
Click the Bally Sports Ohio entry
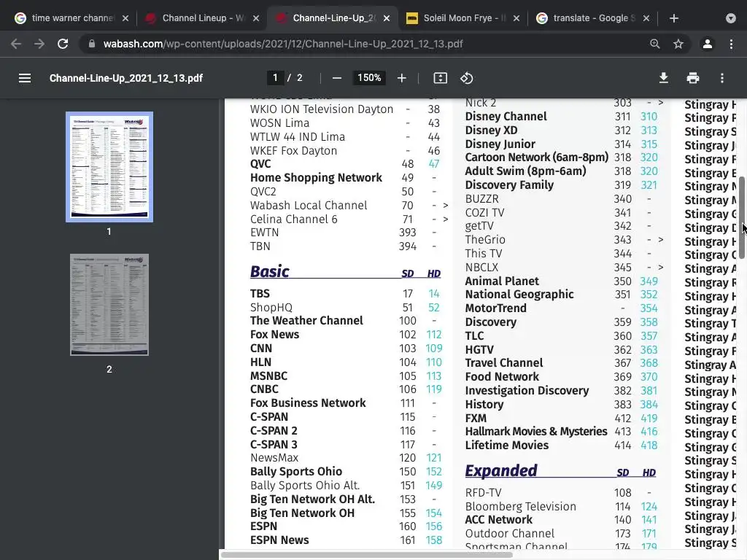[x=296, y=472]
